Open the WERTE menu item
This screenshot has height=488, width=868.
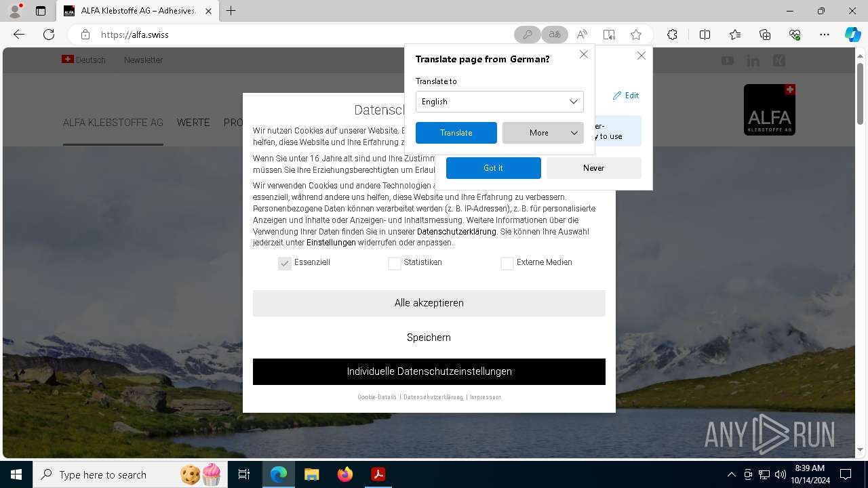[193, 123]
